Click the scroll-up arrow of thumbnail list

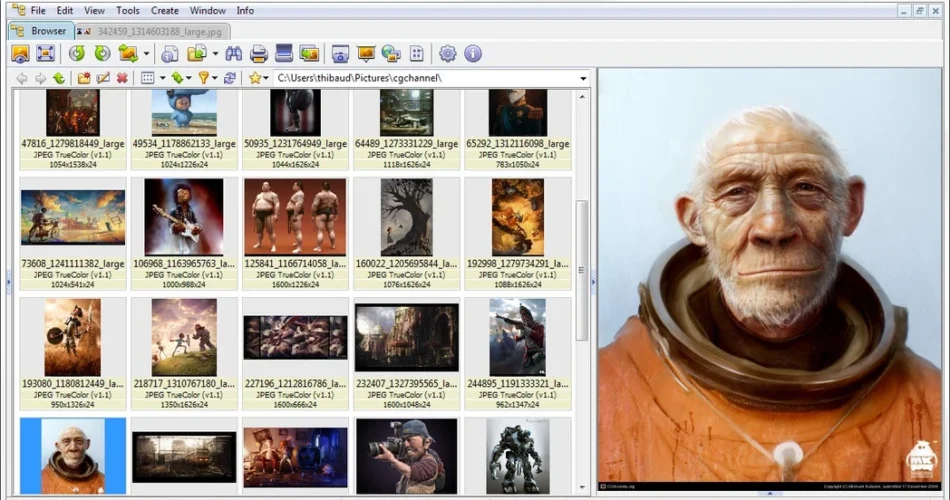(x=582, y=97)
